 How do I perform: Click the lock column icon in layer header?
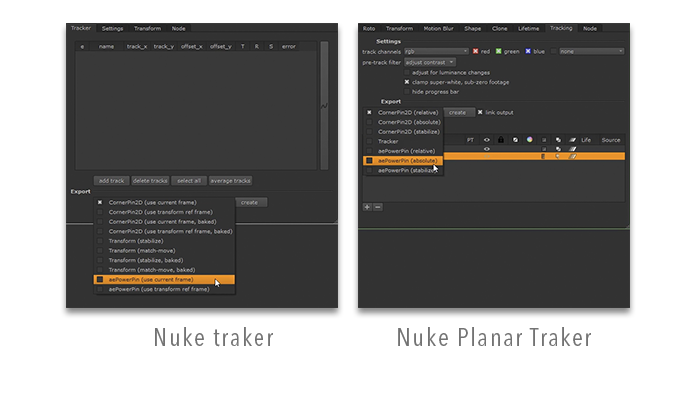click(500, 139)
